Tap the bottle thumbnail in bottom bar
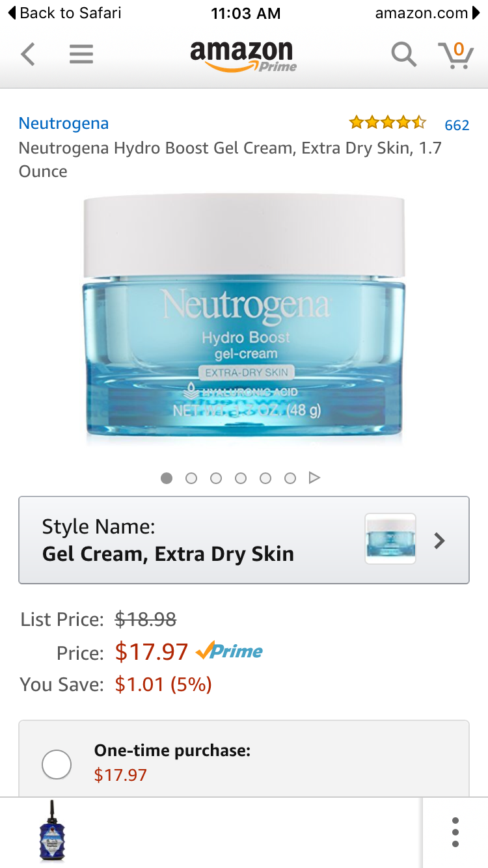Image resolution: width=488 pixels, height=868 pixels. coord(52,832)
